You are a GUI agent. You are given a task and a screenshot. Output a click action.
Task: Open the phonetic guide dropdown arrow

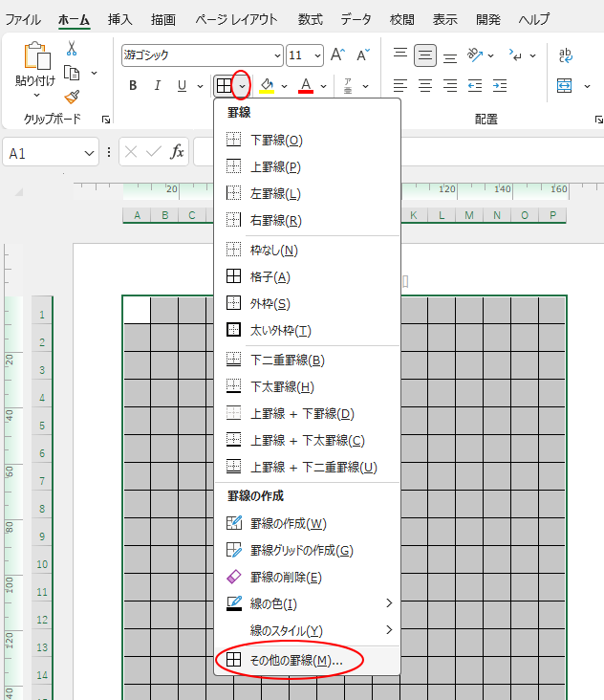tap(365, 86)
